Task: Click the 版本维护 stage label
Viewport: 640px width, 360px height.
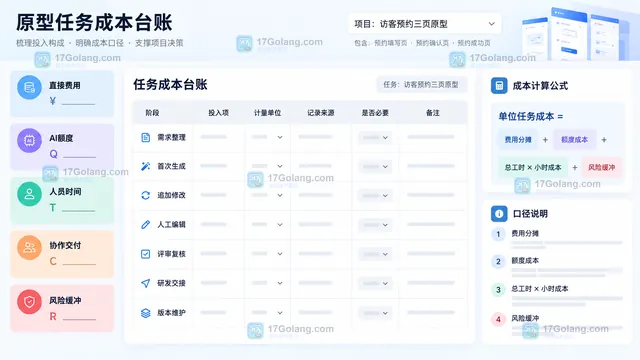Action: [x=171, y=313]
